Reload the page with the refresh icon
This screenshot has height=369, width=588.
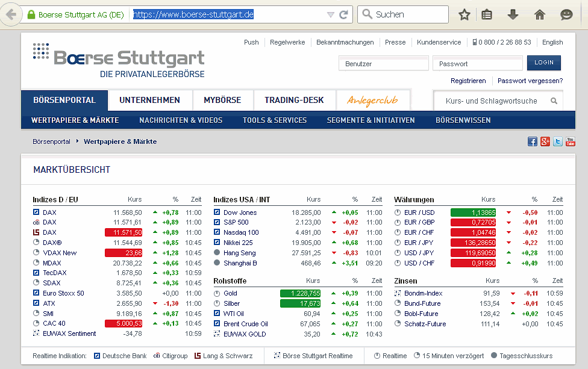[343, 14]
